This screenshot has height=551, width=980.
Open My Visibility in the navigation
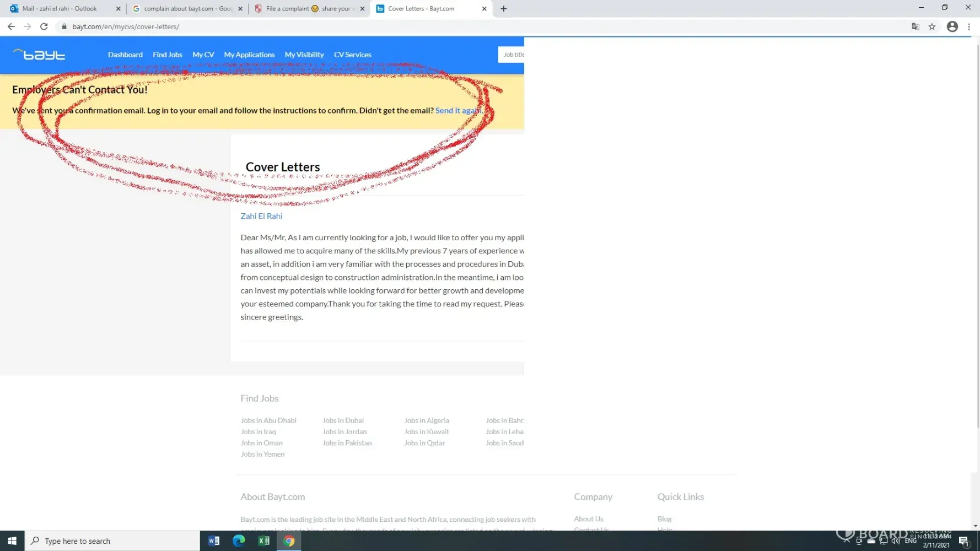pos(304,55)
